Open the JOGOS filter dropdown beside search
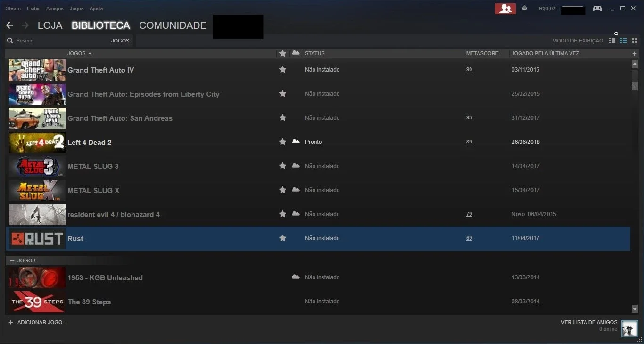This screenshot has height=344, width=644. tap(120, 41)
